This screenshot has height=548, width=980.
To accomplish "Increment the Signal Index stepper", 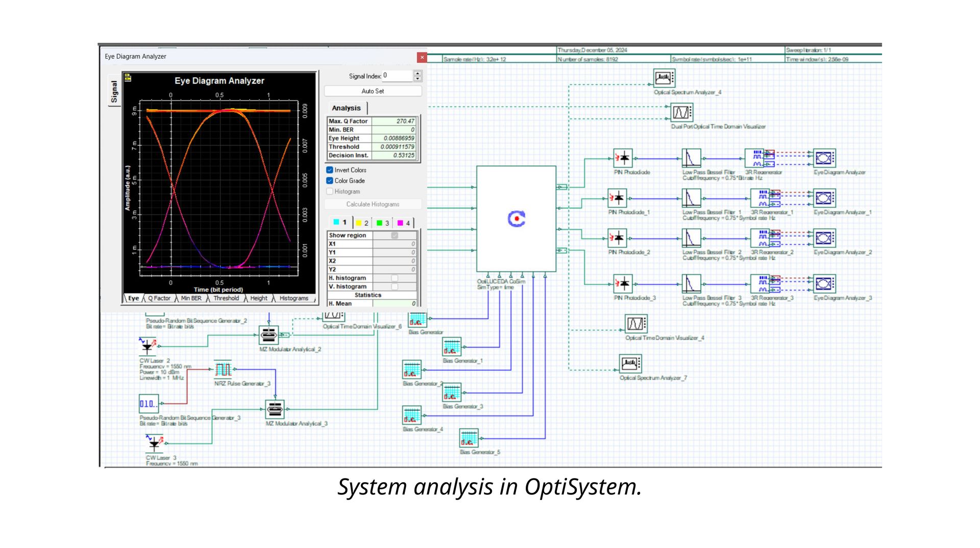I will pyautogui.click(x=418, y=73).
